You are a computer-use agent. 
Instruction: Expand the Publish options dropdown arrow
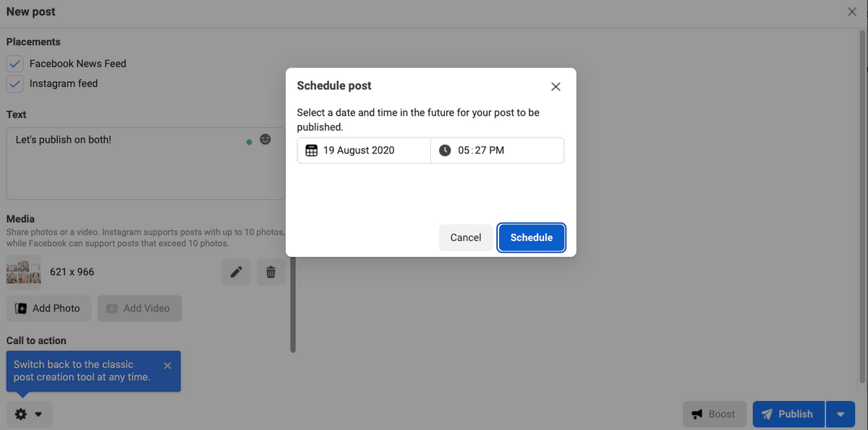841,414
